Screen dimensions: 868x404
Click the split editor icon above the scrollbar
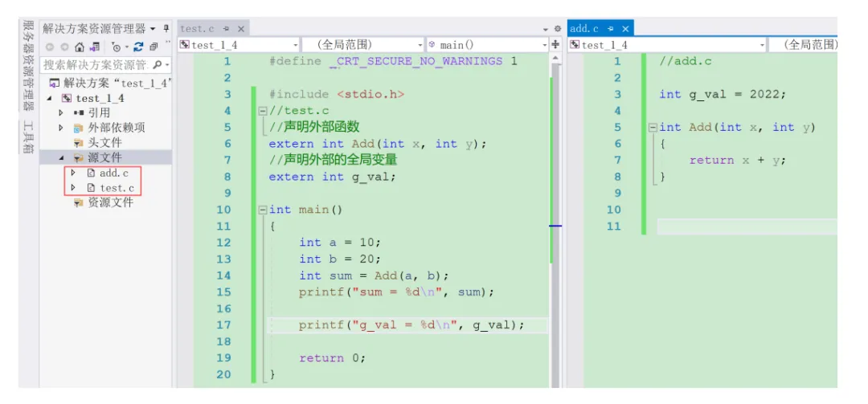pyautogui.click(x=556, y=45)
